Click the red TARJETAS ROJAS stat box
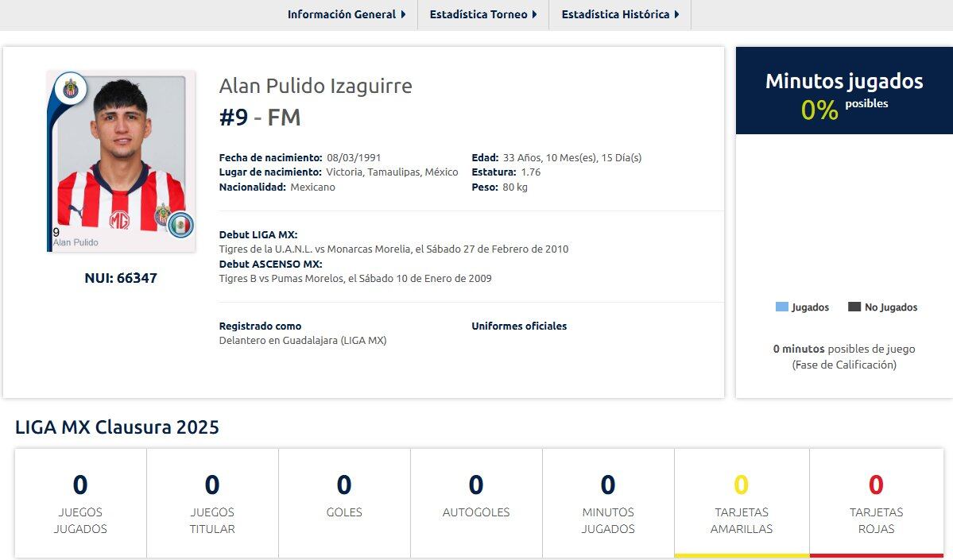 point(874,502)
